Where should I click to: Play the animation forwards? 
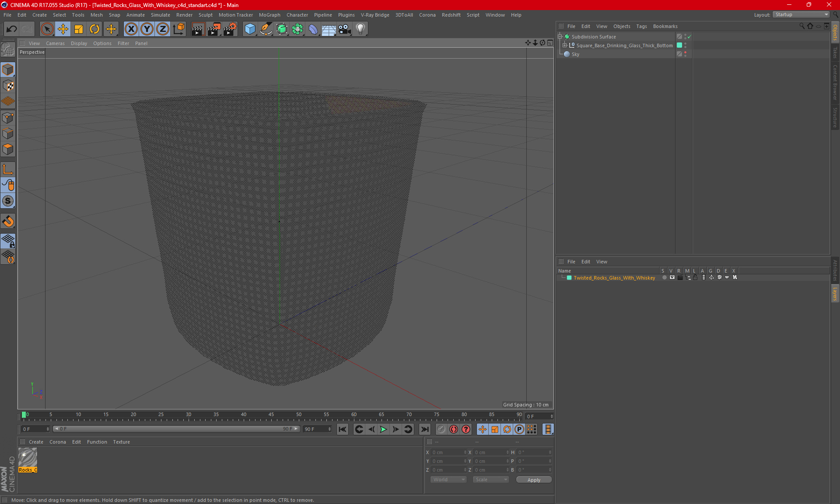tap(383, 429)
